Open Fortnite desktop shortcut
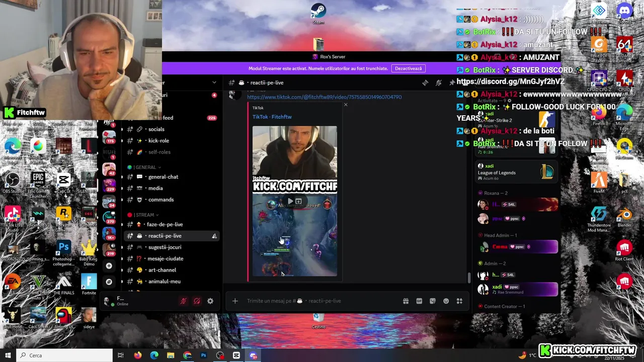This screenshot has height=362, width=644. click(x=89, y=285)
